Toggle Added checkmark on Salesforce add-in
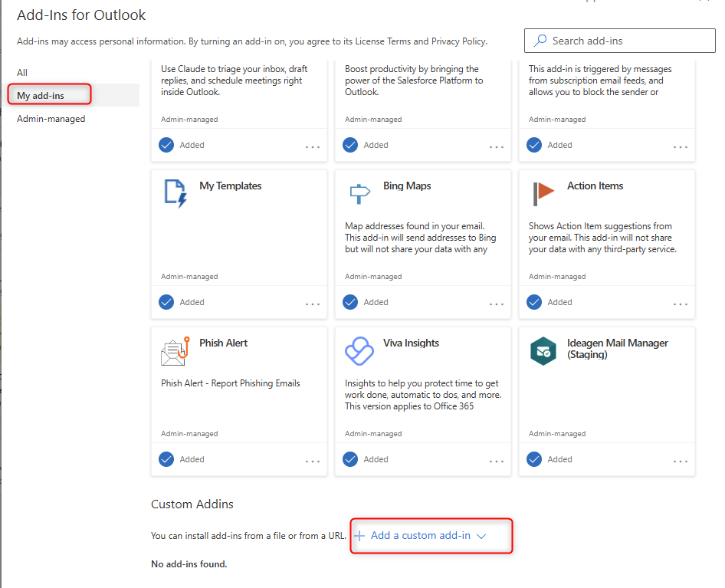This screenshot has width=725, height=588. coord(350,145)
